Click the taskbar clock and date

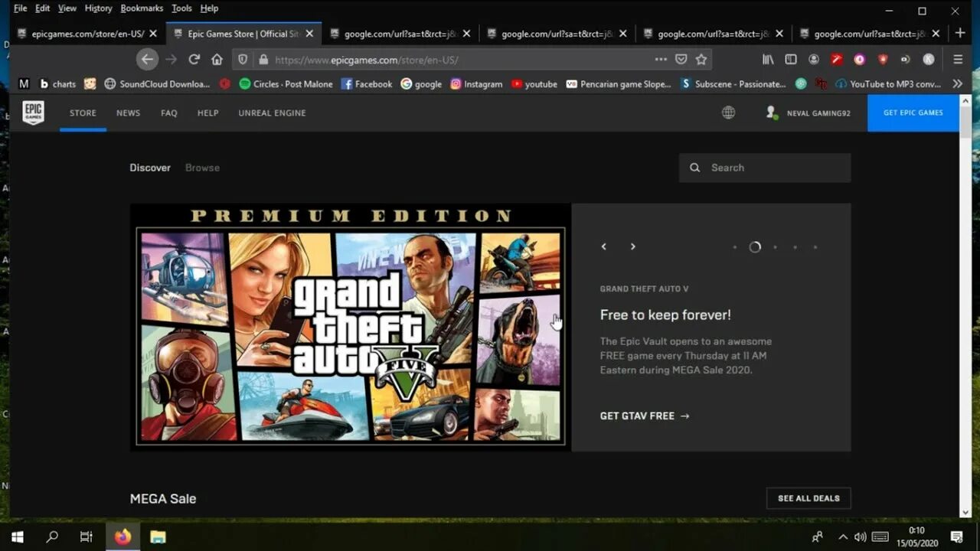pyautogui.click(x=916, y=536)
